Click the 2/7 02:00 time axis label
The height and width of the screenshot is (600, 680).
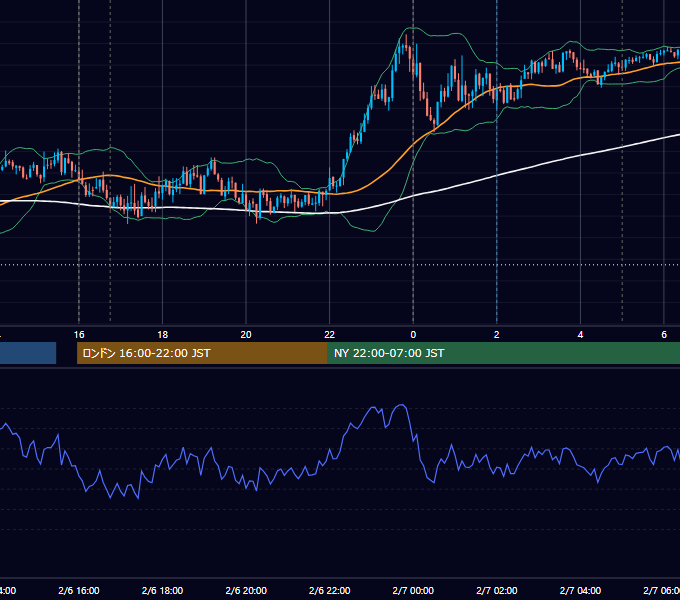(497, 590)
